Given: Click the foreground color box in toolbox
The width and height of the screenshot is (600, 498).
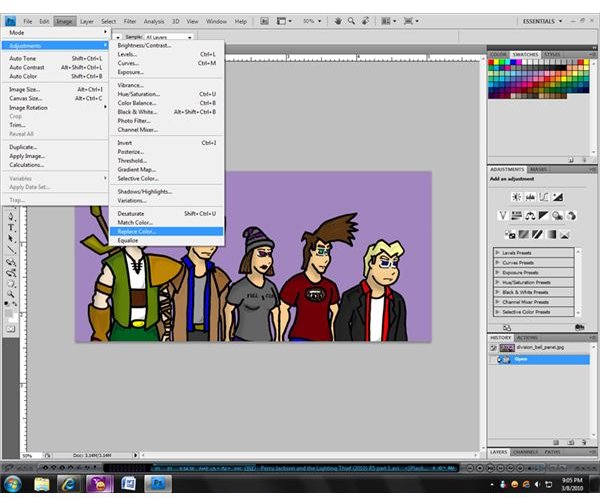Looking at the screenshot, I should coord(8,313).
